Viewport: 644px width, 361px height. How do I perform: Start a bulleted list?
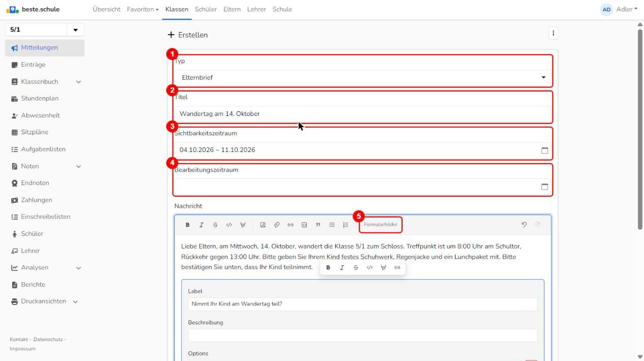pyautogui.click(x=332, y=225)
